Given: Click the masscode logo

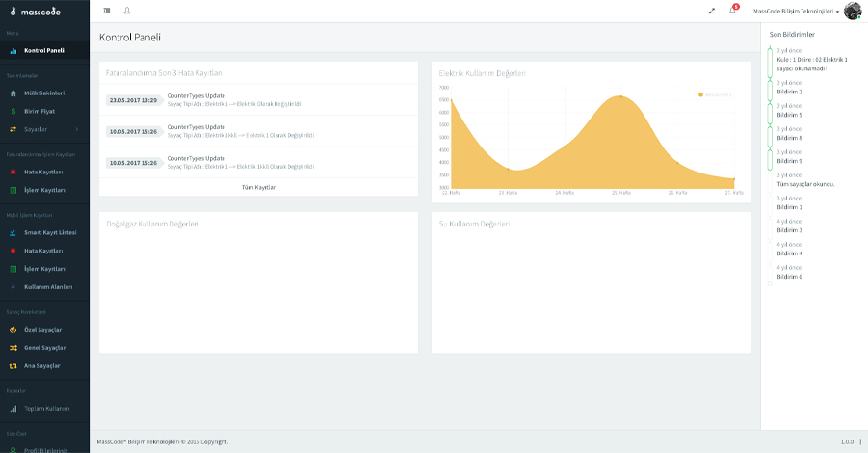Looking at the screenshot, I should [35, 11].
